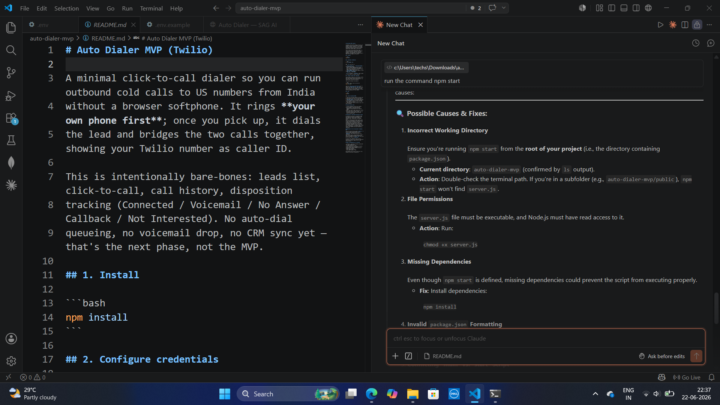Viewport: 720px width, 405px height.
Task: Click the errors and warnings status indicator
Action: 33,377
